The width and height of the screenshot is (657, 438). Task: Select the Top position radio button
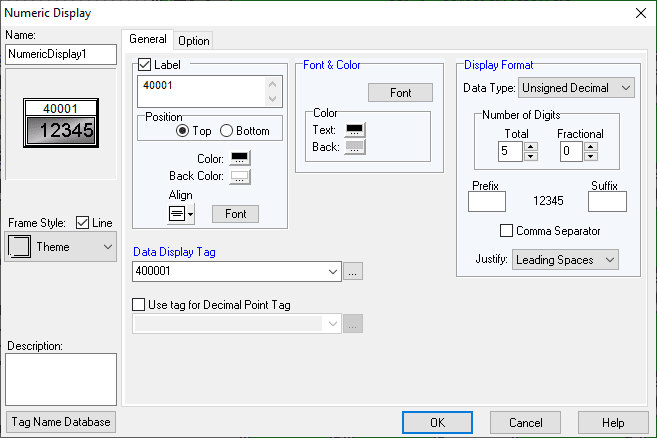coord(182,131)
